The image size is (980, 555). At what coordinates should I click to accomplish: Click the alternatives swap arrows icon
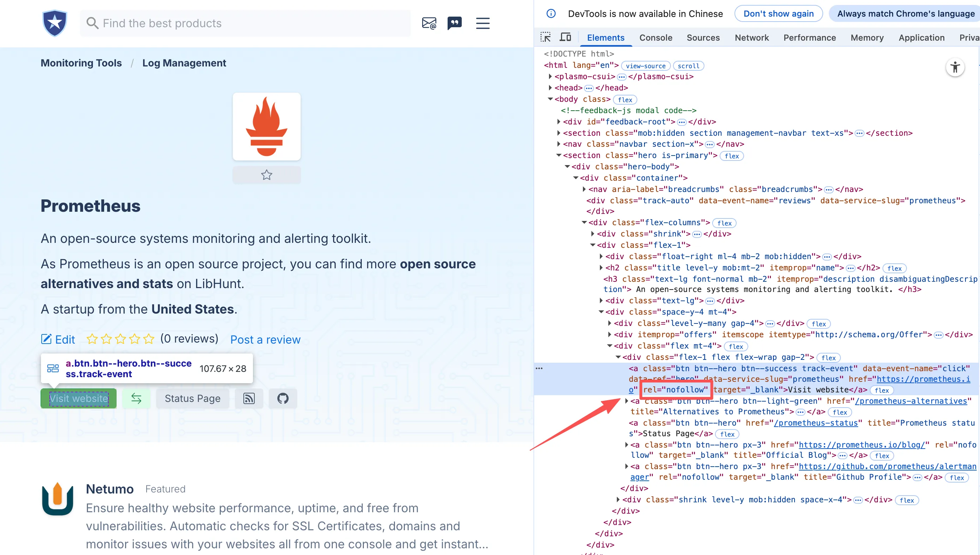pyautogui.click(x=136, y=398)
